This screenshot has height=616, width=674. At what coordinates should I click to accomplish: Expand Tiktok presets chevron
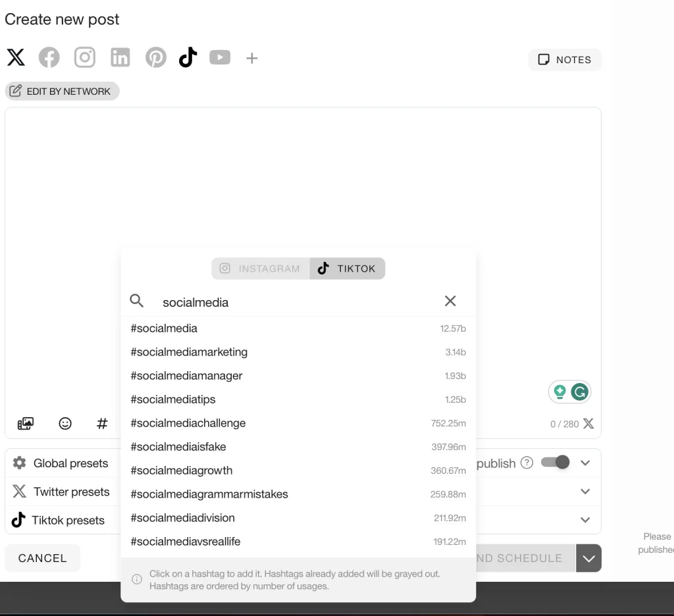point(585,520)
